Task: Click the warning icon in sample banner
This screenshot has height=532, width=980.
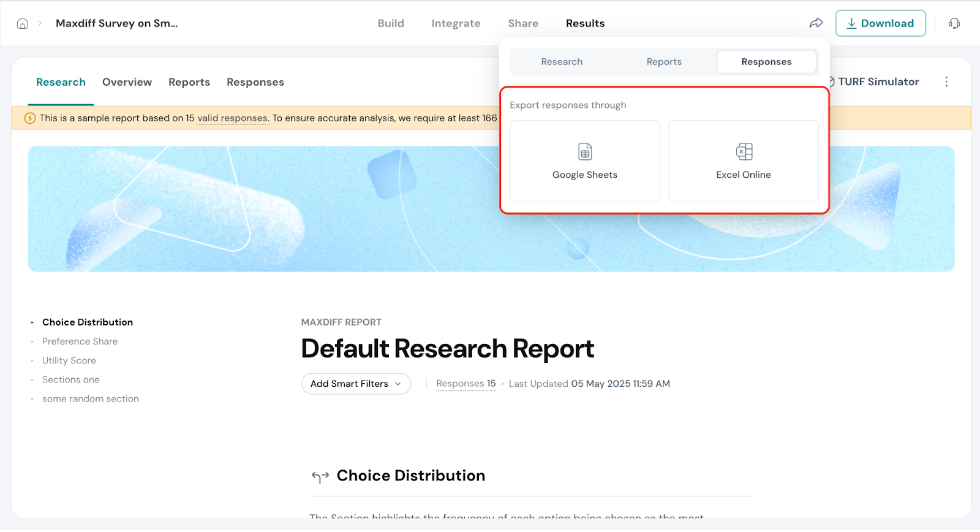Action: pyautogui.click(x=29, y=118)
